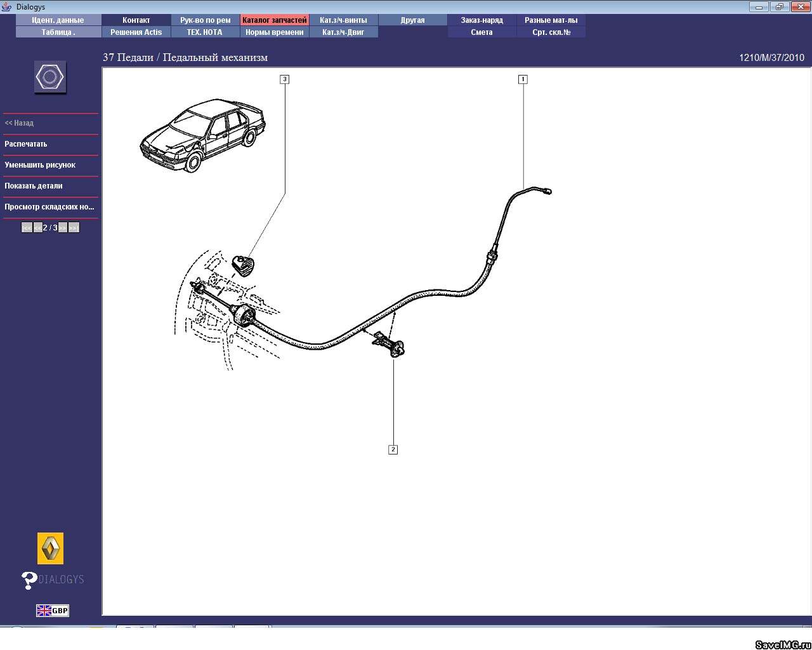Open the Кат.з/ч-Двиг tab

[x=344, y=32]
